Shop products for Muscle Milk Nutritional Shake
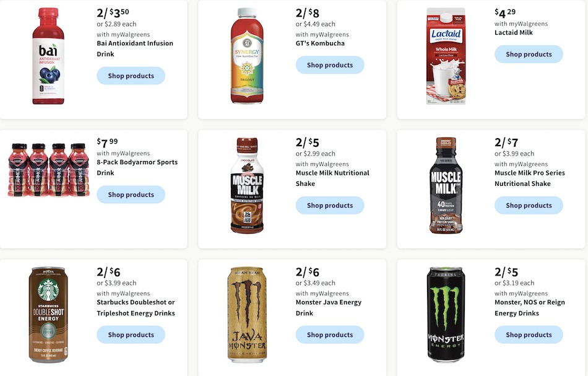 330,205
